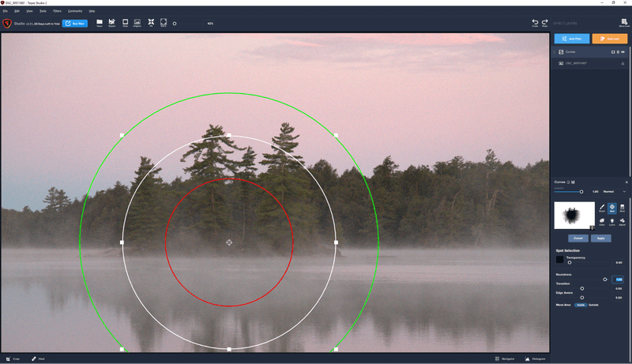Image resolution: width=632 pixels, height=364 pixels.
Task: Click the spot center move handle on canvas
Action: (229, 242)
